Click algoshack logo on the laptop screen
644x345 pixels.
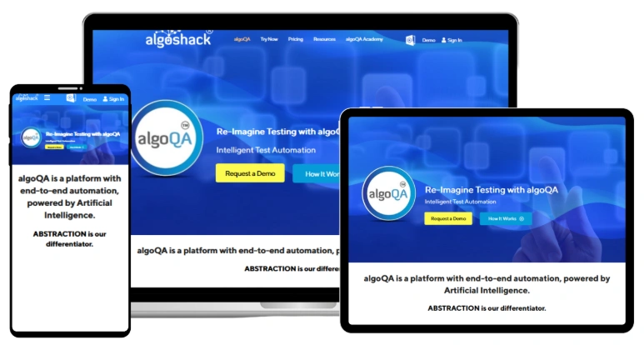click(x=178, y=38)
